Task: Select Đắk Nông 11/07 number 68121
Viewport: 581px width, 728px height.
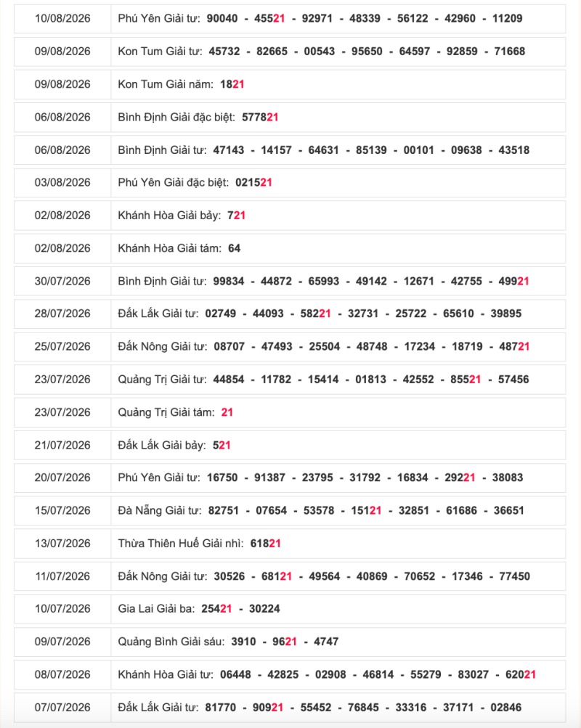Action: [277, 576]
